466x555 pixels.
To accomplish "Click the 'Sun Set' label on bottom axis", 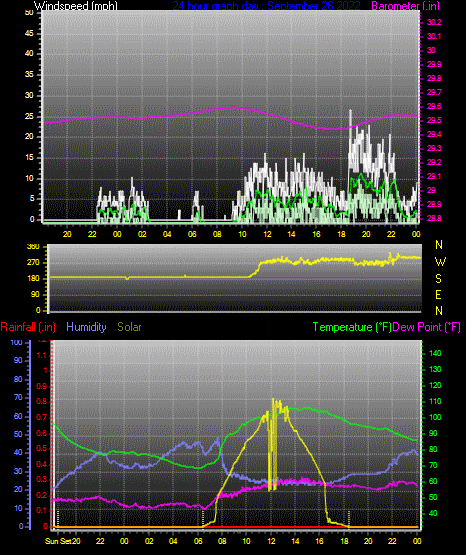I will [58, 541].
